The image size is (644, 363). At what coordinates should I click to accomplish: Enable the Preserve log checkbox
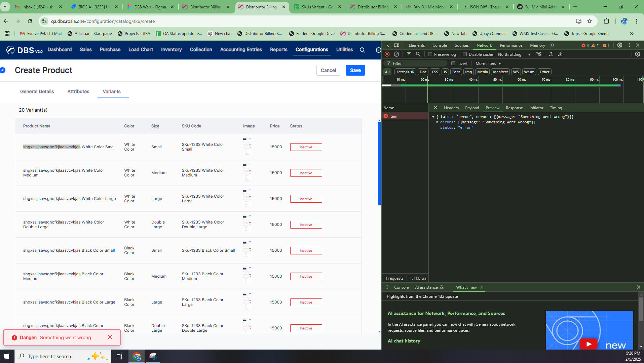pyautogui.click(x=430, y=54)
